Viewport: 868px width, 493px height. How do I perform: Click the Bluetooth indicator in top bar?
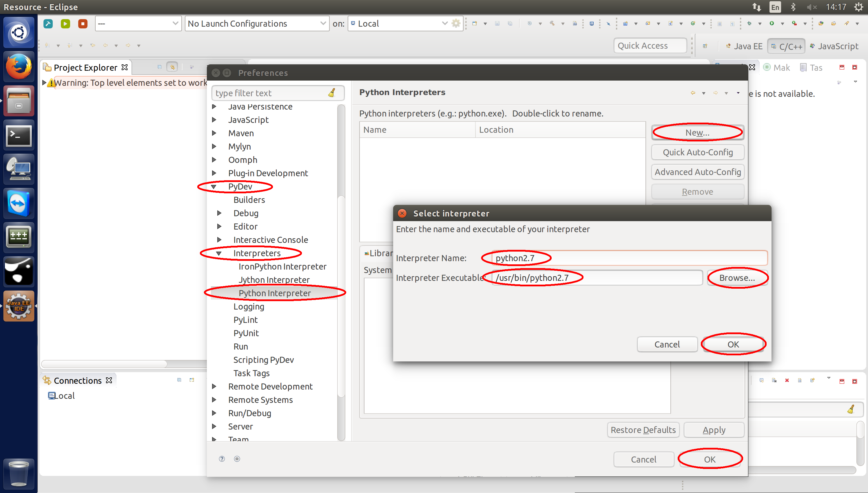(793, 7)
